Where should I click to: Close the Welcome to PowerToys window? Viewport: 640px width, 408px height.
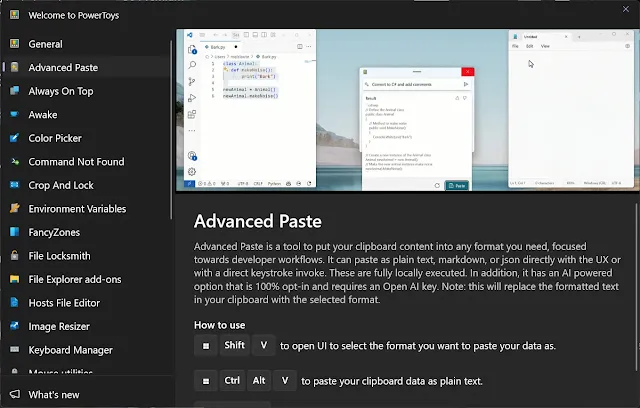626,9
